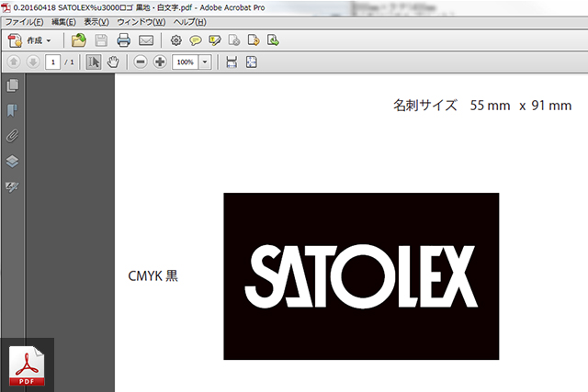Open the signatures panel
Screen dimensions: 588x392
pos(12,186)
